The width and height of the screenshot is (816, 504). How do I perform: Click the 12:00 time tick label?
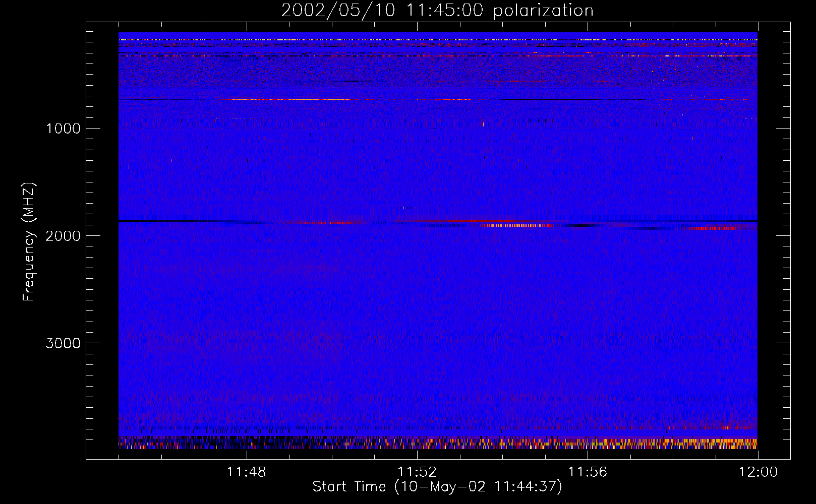point(758,472)
